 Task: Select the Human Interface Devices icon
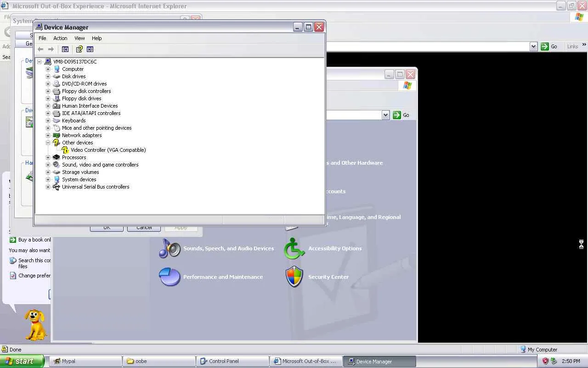pyautogui.click(x=57, y=106)
